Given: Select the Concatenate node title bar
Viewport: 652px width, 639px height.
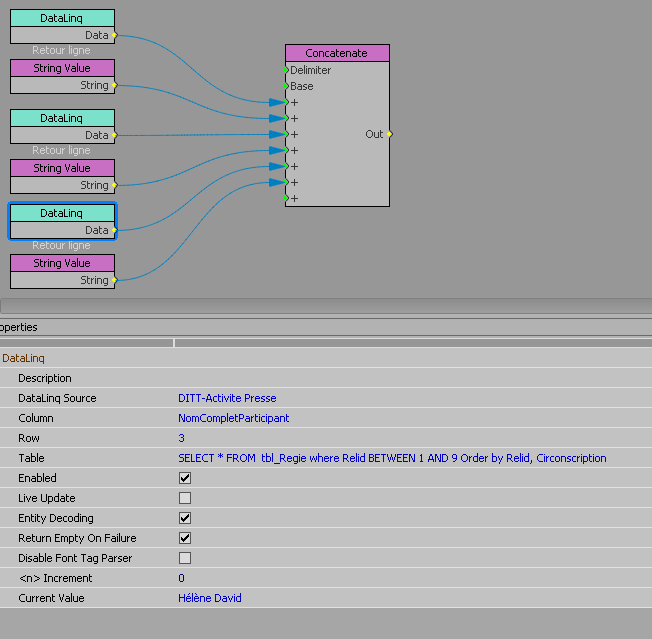Looking at the screenshot, I should [x=337, y=53].
